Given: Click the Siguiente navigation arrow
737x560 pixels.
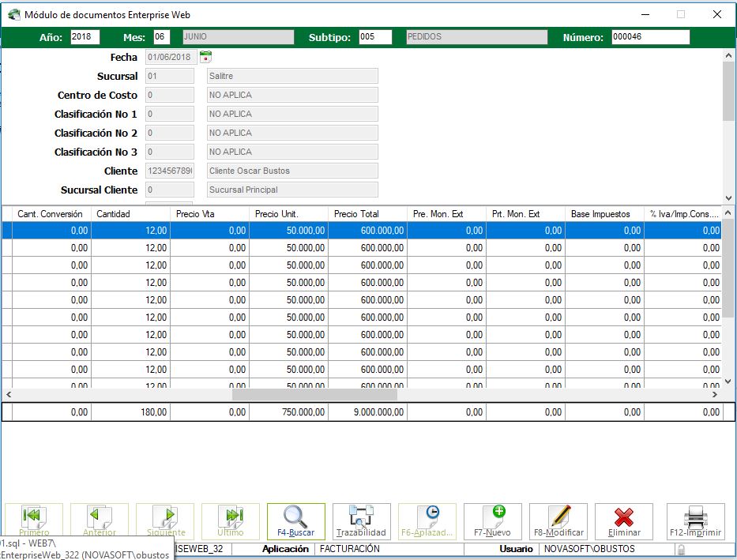Looking at the screenshot, I should tap(165, 517).
